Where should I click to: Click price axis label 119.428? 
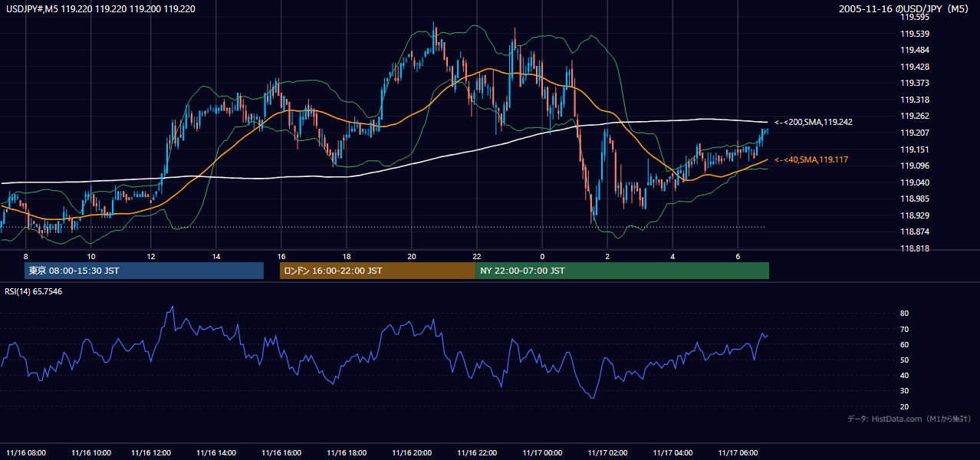(915, 67)
